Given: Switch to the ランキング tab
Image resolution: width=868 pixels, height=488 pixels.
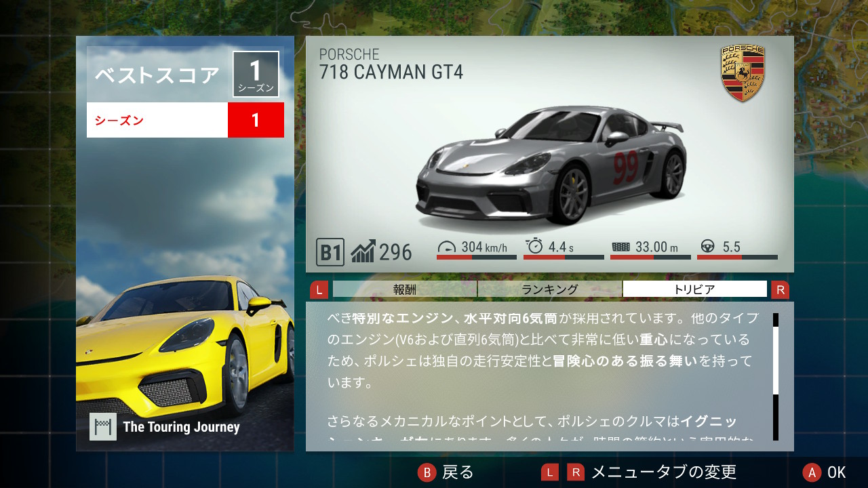Looking at the screenshot, I should coord(549,289).
